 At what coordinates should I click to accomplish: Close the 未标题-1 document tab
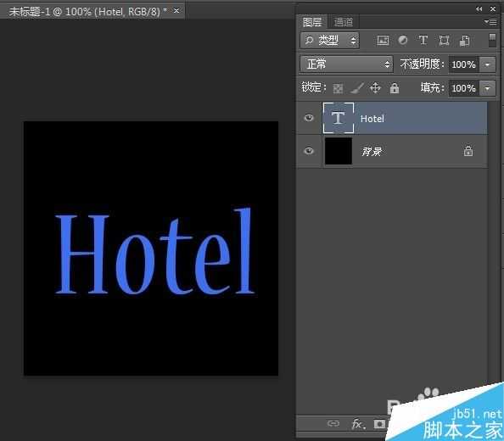pos(176,10)
